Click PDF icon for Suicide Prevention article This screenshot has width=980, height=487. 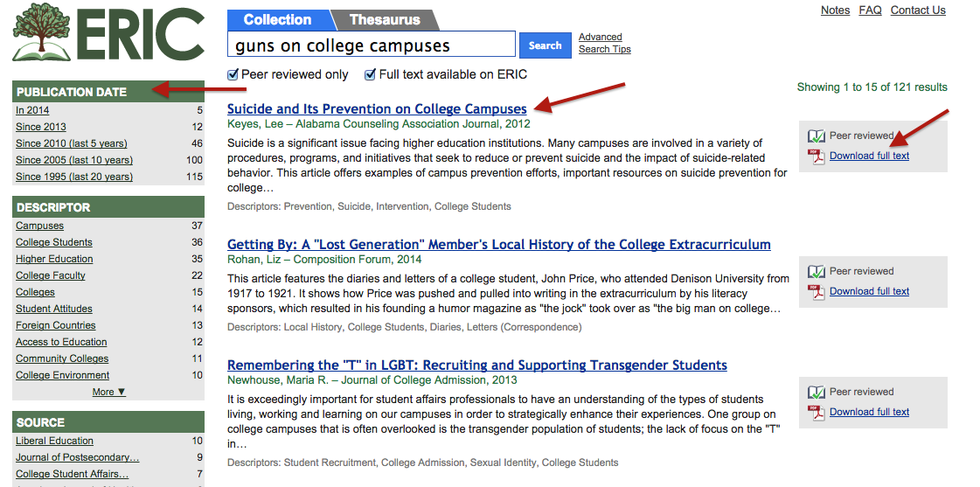817,157
